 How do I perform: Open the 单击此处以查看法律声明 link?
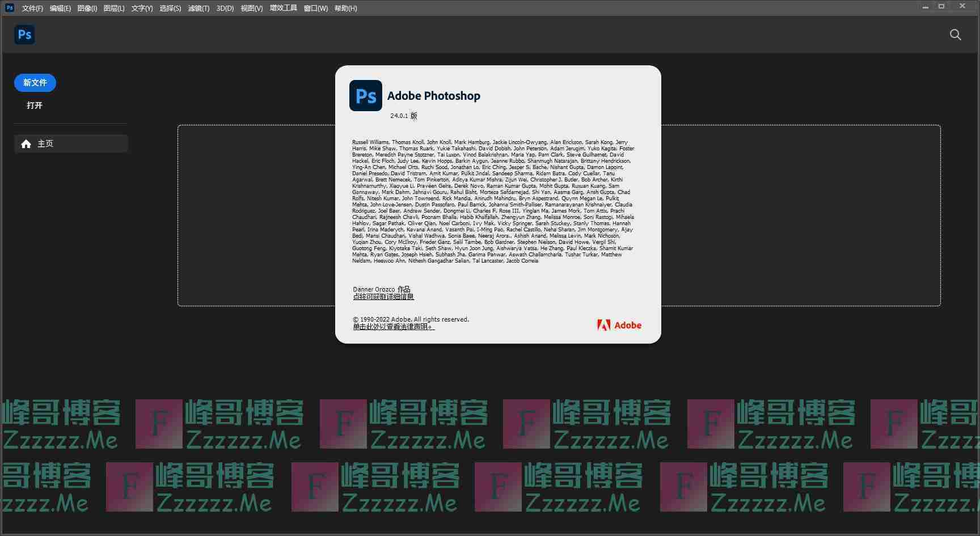394,327
